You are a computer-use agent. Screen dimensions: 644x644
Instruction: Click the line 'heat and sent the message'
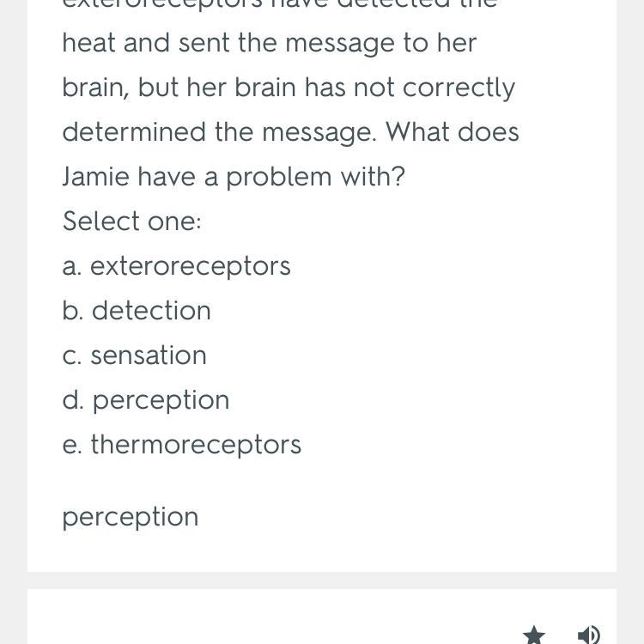pyautogui.click(x=270, y=43)
